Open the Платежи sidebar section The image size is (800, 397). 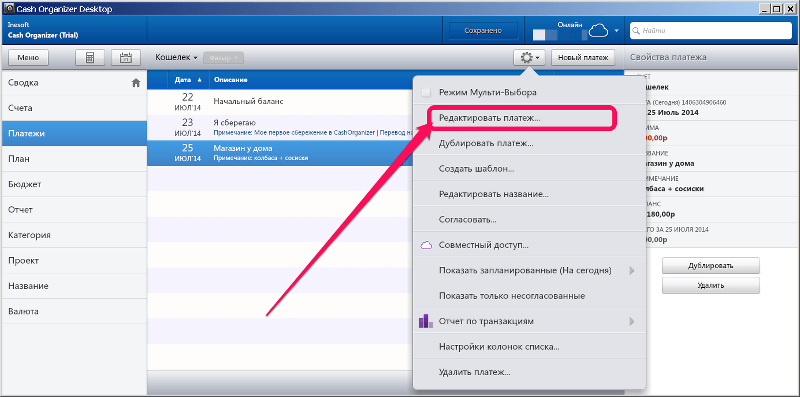coord(73,134)
